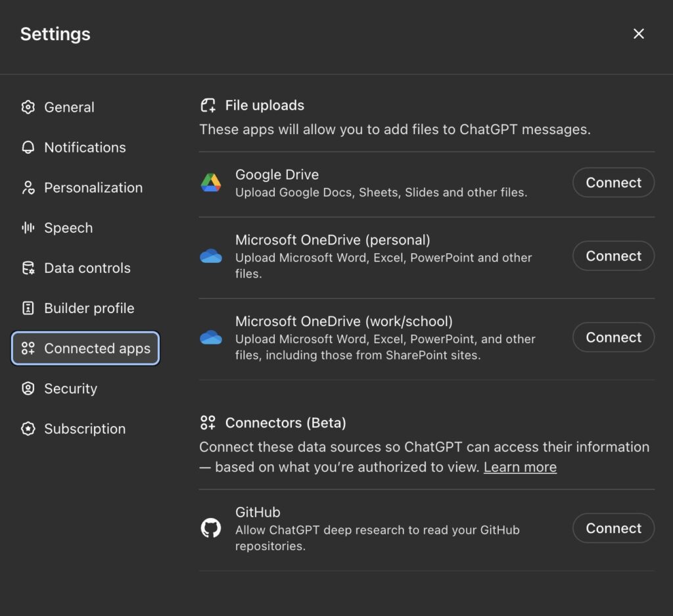Open the General settings tab
Viewport: 673px width, 616px height.
85,107
